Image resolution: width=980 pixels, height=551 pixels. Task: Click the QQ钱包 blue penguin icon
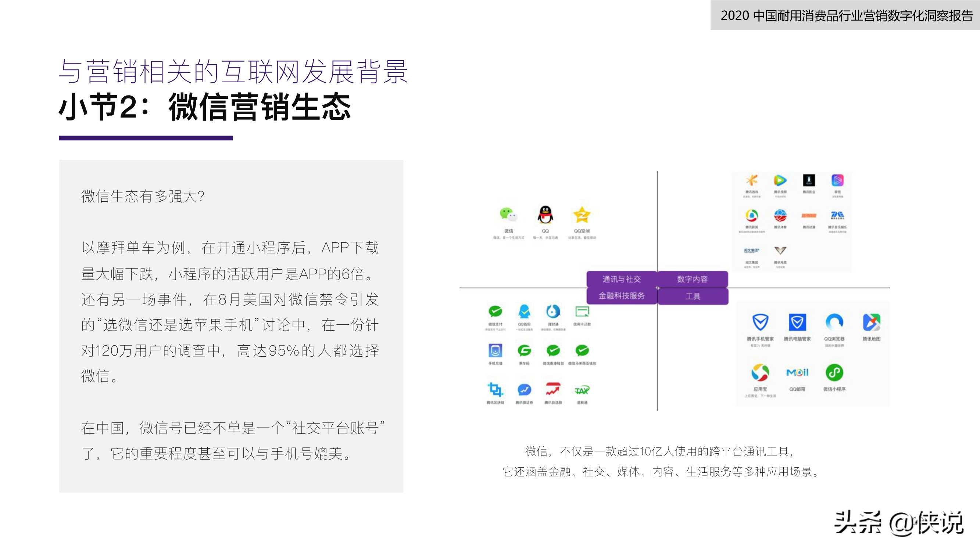pyautogui.click(x=524, y=311)
